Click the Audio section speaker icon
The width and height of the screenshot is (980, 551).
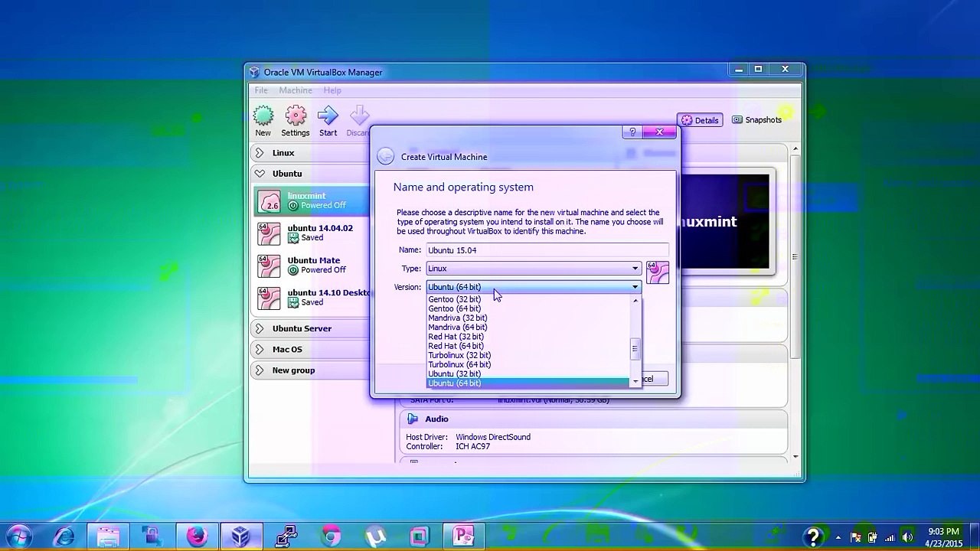(x=413, y=419)
